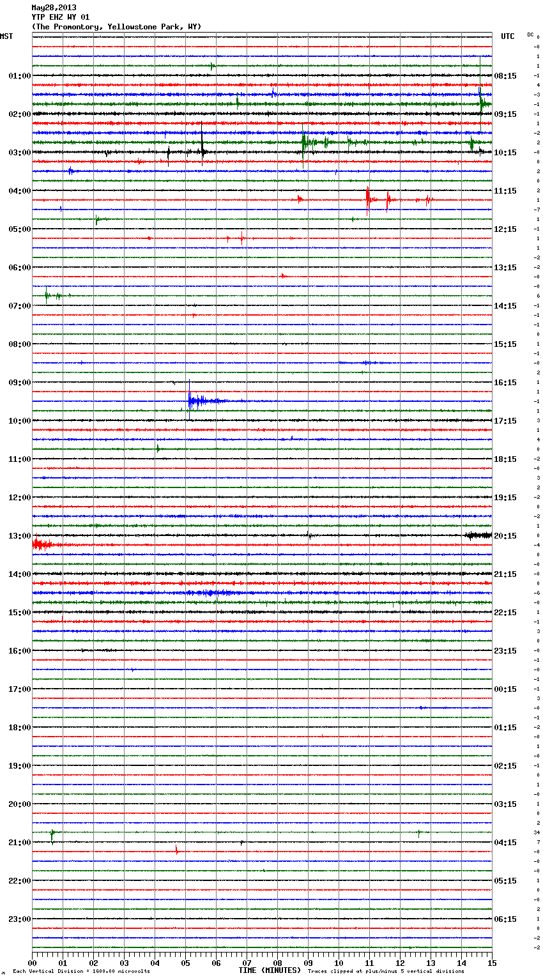Click minute tick 12 on the time axis
The height and width of the screenshot is (980, 543).
pyautogui.click(x=400, y=963)
